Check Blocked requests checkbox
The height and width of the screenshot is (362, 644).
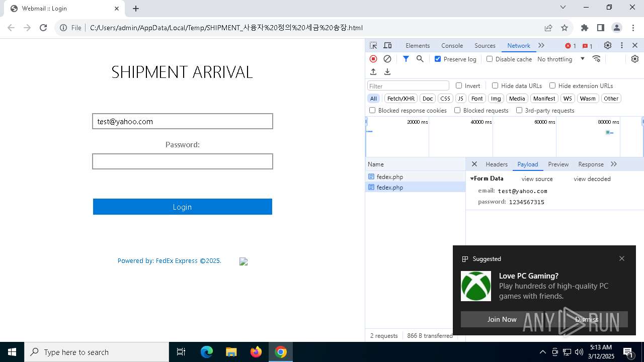click(x=457, y=110)
